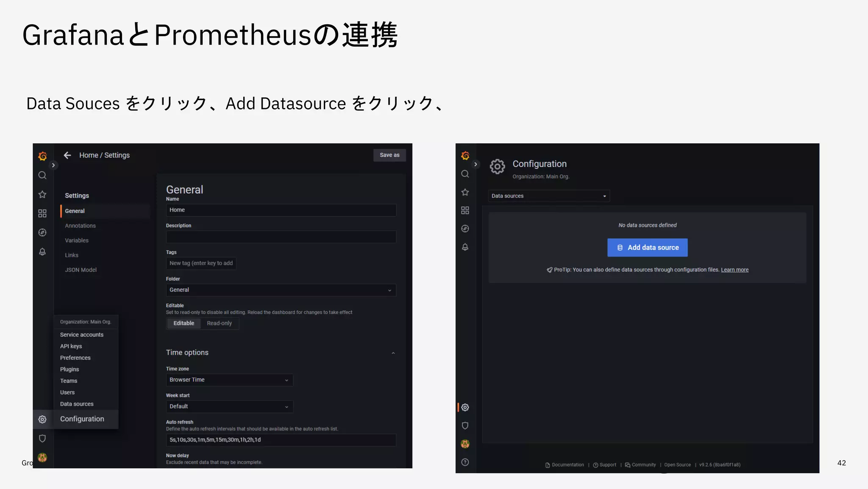Collapse the Time options section
Screen dimensions: 868x489
[x=393, y=353]
